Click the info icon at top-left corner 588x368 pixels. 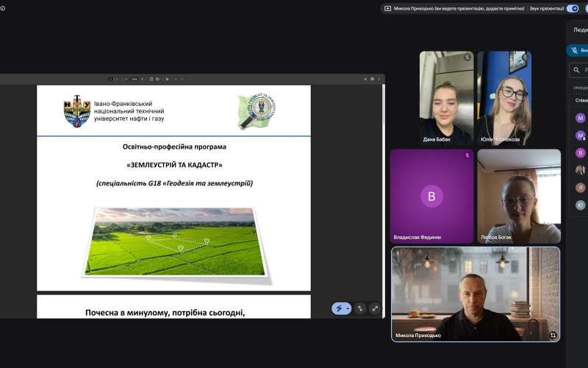pos(3,8)
